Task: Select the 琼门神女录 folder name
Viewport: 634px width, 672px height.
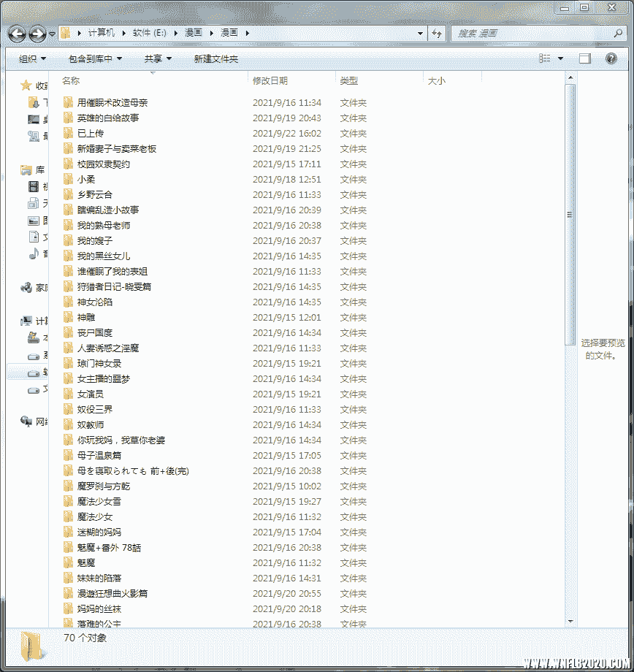Action: tap(99, 364)
